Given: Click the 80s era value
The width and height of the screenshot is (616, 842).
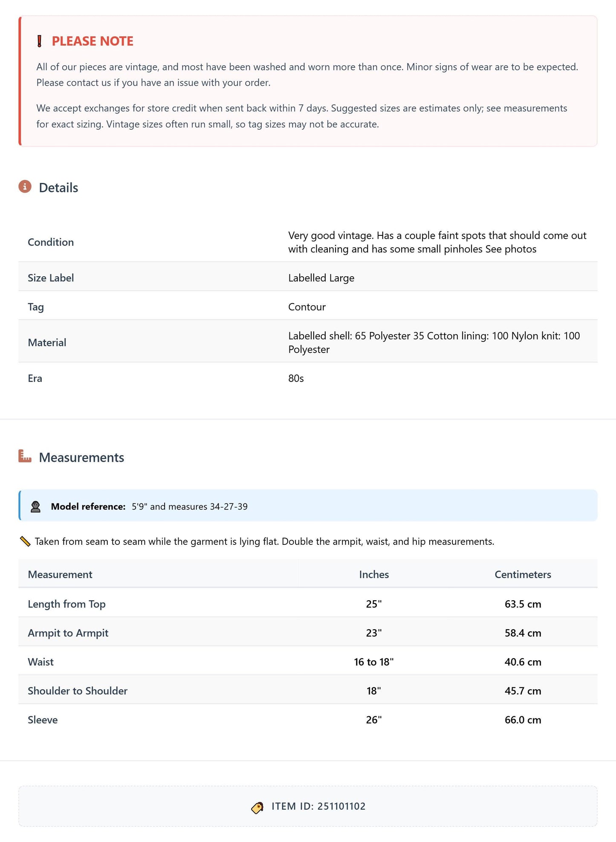Looking at the screenshot, I should 296,379.
